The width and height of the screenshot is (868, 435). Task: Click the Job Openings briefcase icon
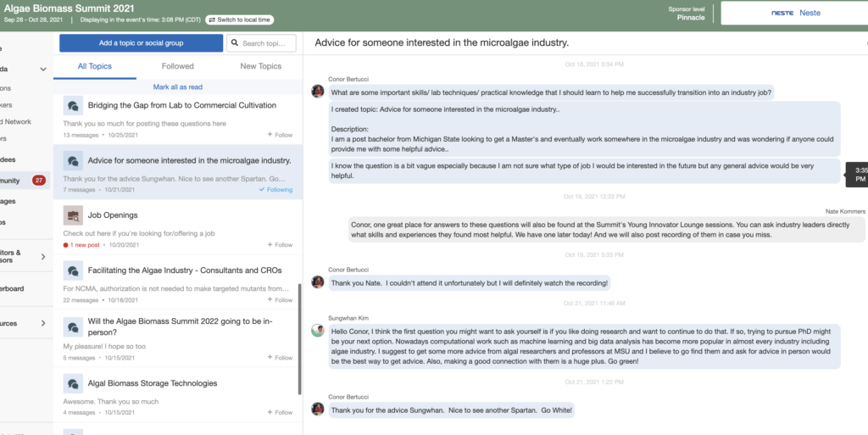(73, 215)
